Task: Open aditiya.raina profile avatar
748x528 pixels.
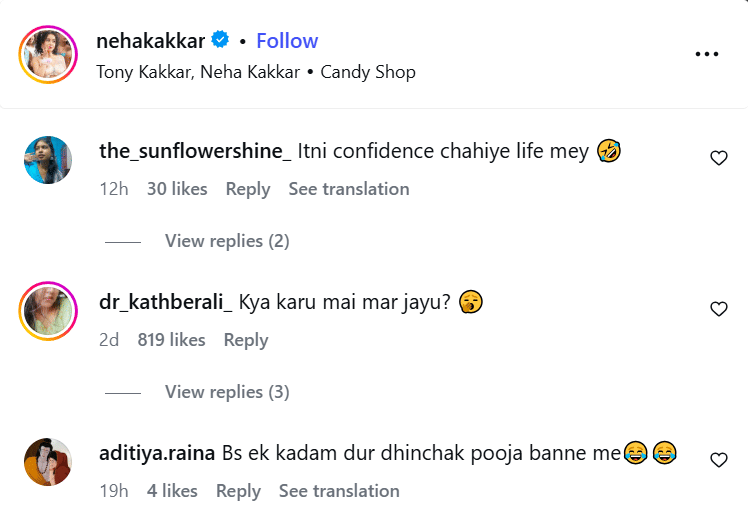Action: click(48, 462)
